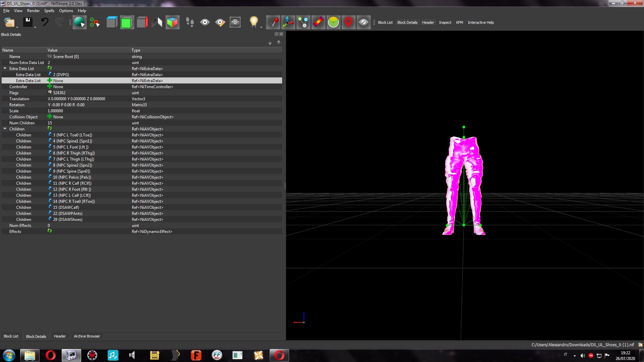Click the Undo arrow icon

(45, 22)
